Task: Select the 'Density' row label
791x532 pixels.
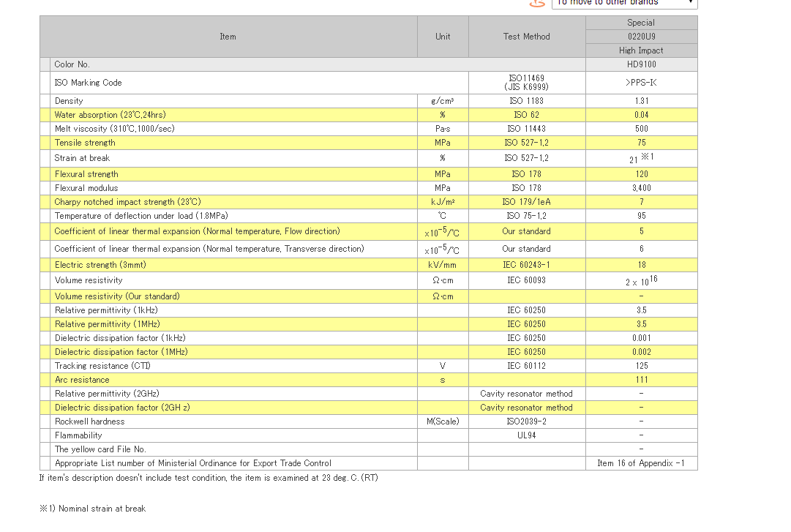Action: point(69,101)
